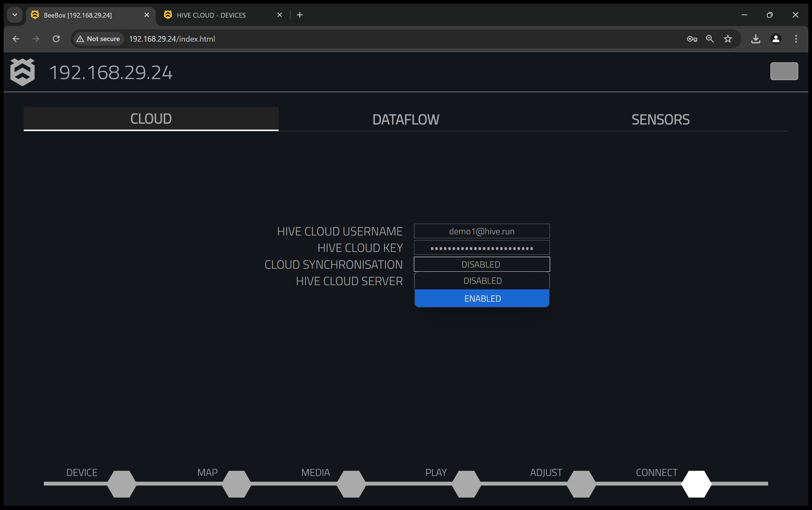This screenshot has width=812, height=510.
Task: Toggle CLOUD SYNCHRONISATION to enabled
Action: [482, 298]
